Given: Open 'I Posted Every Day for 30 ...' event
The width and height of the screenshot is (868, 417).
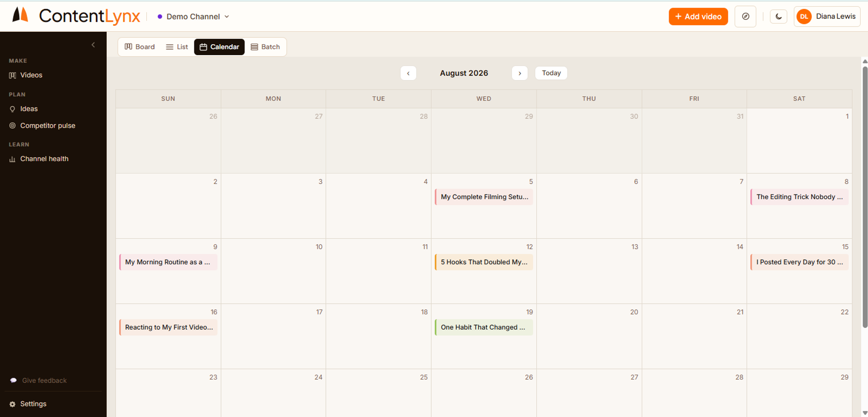Looking at the screenshot, I should [799, 262].
